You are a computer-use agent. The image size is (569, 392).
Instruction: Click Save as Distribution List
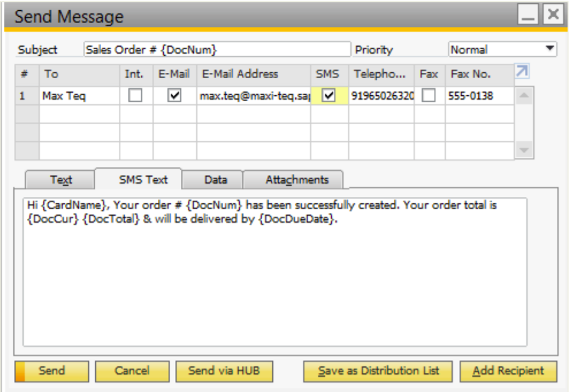[378, 371]
